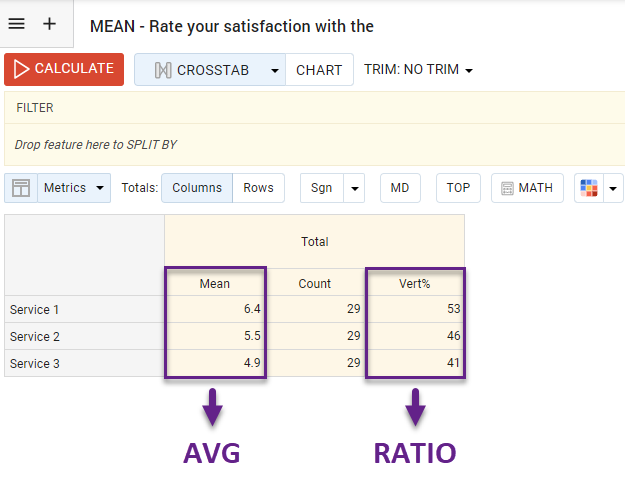Screen dimensions: 625x480
Task: Select the CROSSTAB view
Action: click(199, 70)
